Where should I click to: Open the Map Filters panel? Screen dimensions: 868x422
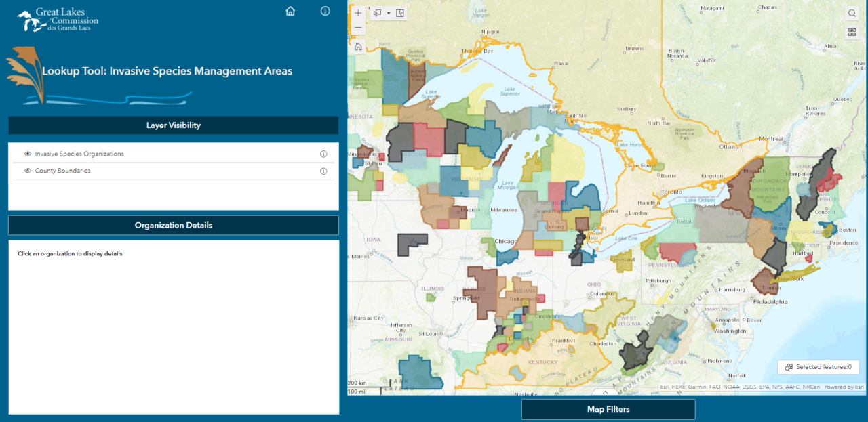[608, 409]
